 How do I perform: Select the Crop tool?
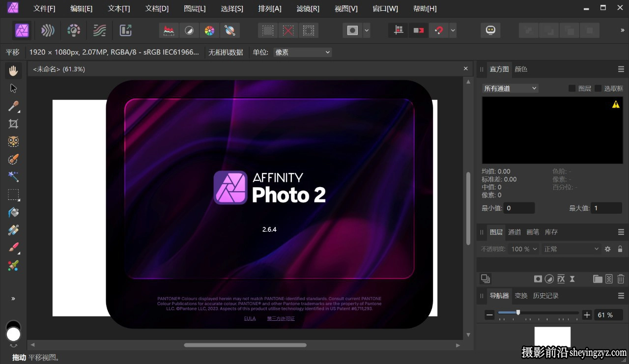tap(14, 124)
